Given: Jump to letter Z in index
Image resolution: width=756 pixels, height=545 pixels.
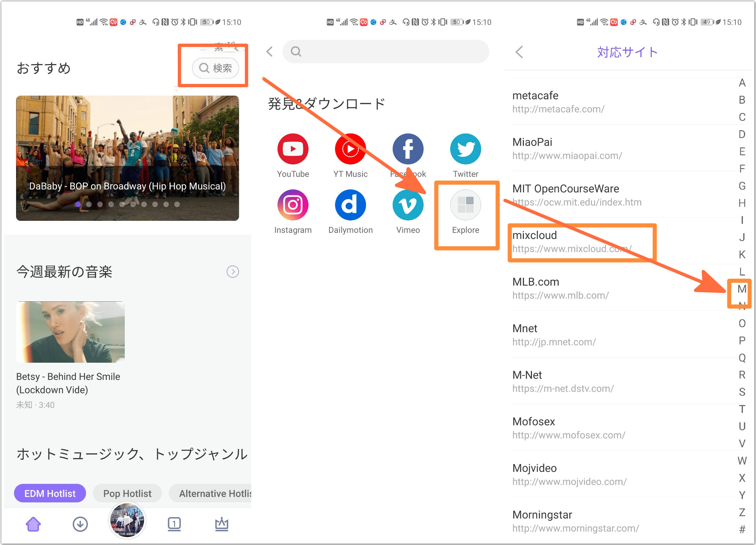Looking at the screenshot, I should pyautogui.click(x=742, y=512).
